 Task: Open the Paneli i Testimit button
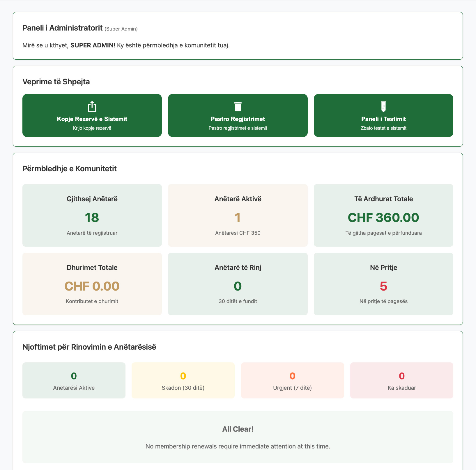(383, 115)
